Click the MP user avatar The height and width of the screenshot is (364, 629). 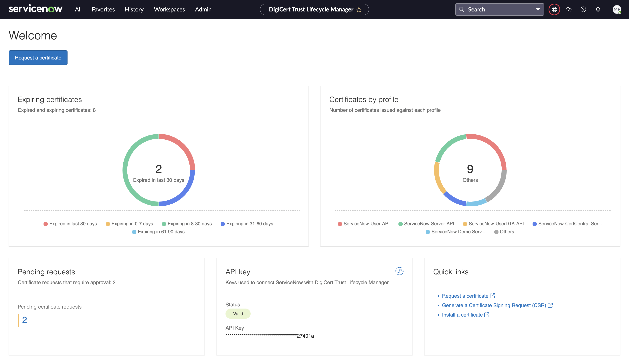click(x=617, y=9)
